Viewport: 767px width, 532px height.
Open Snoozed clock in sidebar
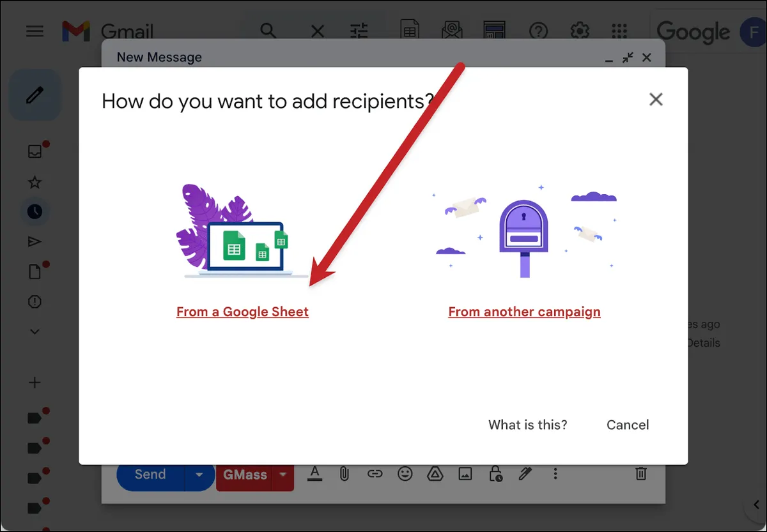[x=35, y=211]
